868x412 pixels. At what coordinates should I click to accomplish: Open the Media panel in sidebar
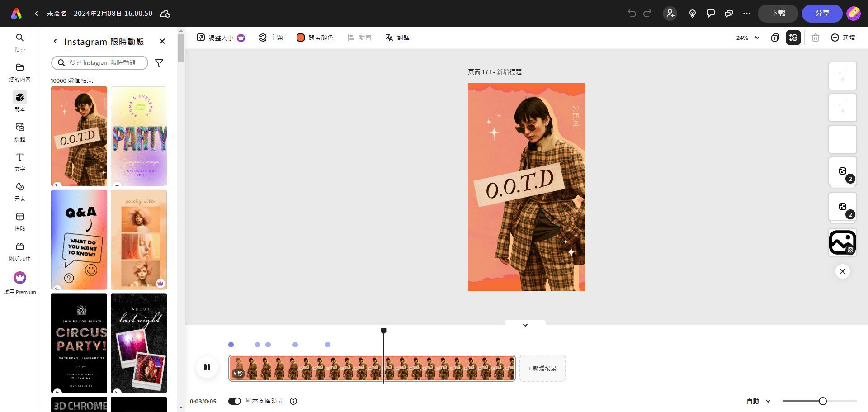pyautogui.click(x=20, y=132)
